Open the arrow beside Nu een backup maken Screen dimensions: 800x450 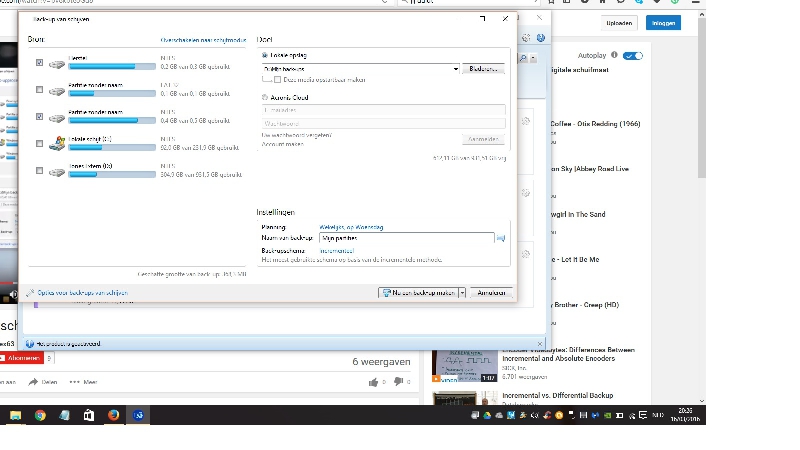(x=462, y=293)
